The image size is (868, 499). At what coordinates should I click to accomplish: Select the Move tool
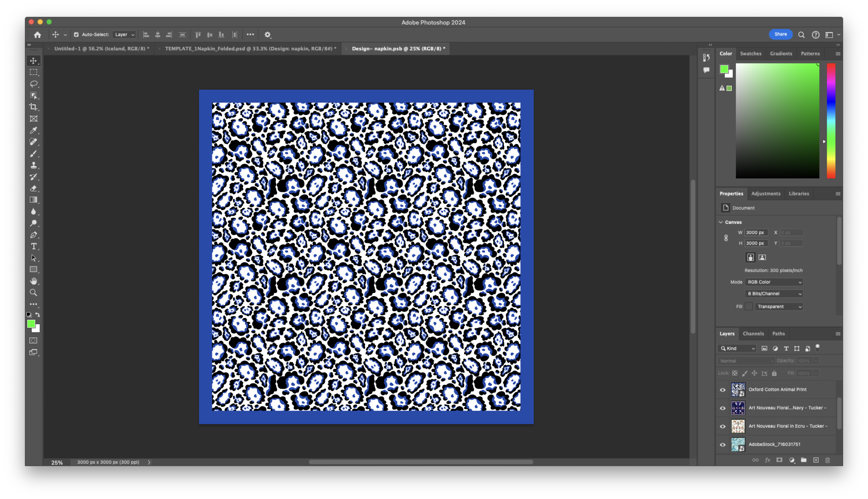pyautogui.click(x=34, y=61)
